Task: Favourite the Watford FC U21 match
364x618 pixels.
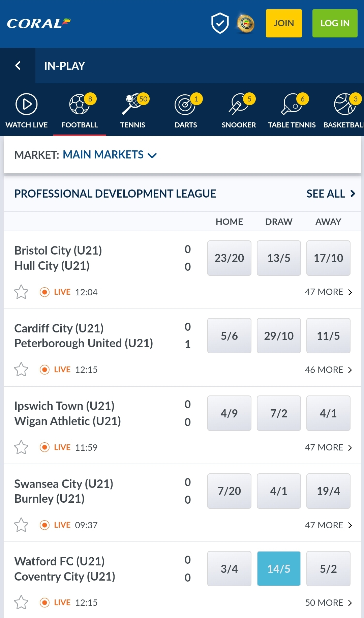Action: [x=22, y=602]
